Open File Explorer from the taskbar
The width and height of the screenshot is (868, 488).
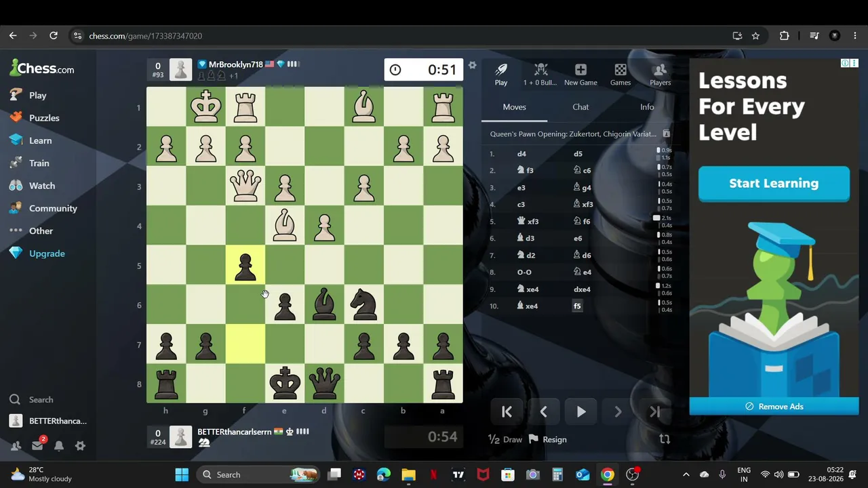point(408,474)
